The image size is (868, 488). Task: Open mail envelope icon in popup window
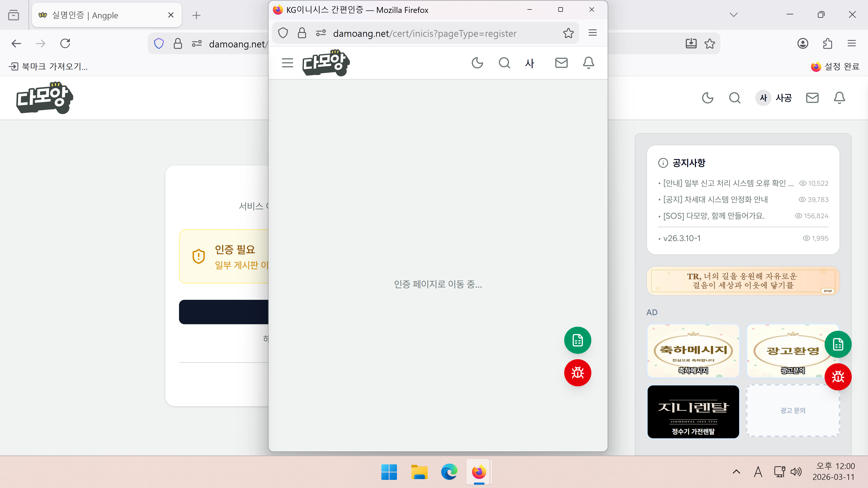[561, 63]
